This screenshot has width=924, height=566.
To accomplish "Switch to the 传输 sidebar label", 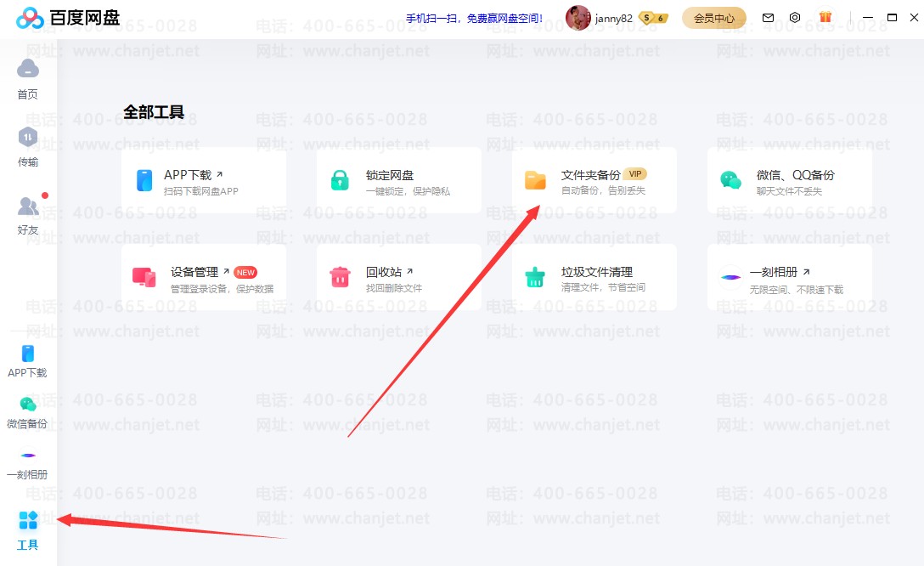I will tap(28, 161).
